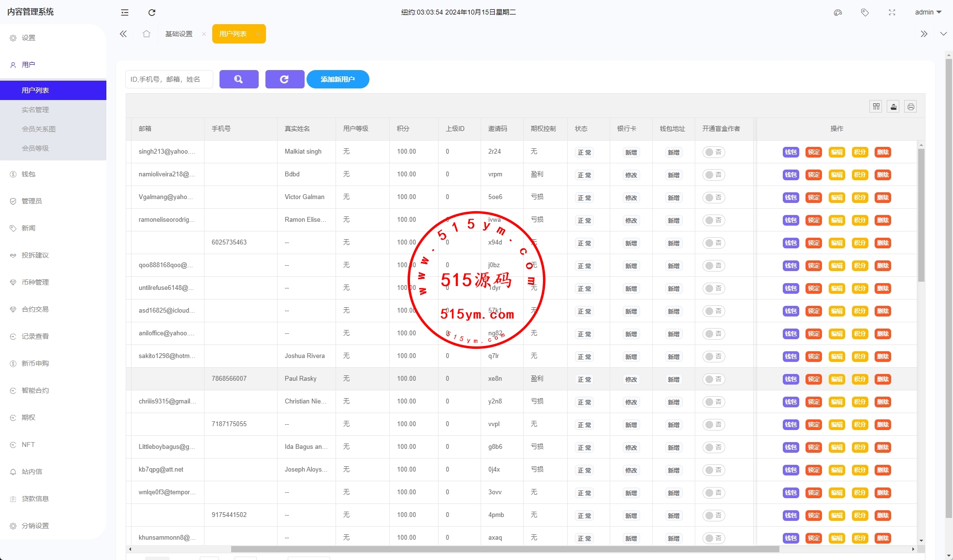Click 删除 button for Victor Galman

coord(883,198)
